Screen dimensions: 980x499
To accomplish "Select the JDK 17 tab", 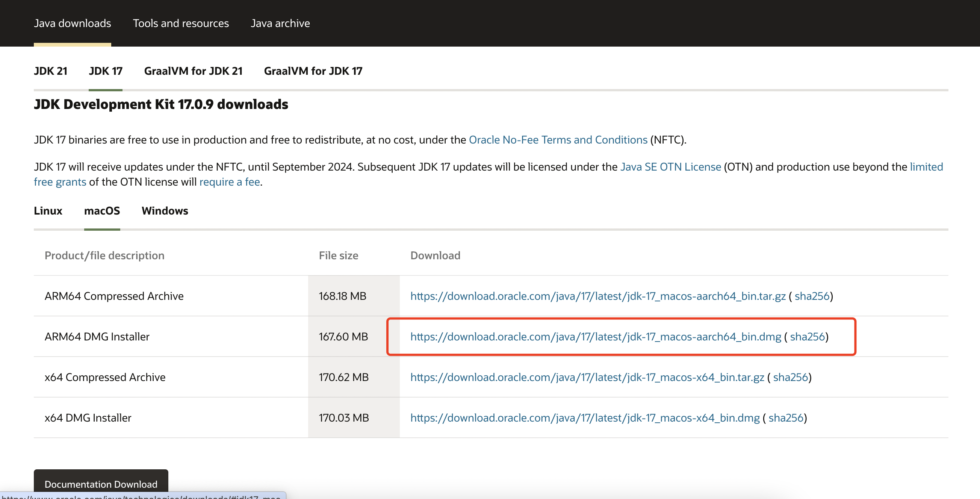I will (105, 71).
